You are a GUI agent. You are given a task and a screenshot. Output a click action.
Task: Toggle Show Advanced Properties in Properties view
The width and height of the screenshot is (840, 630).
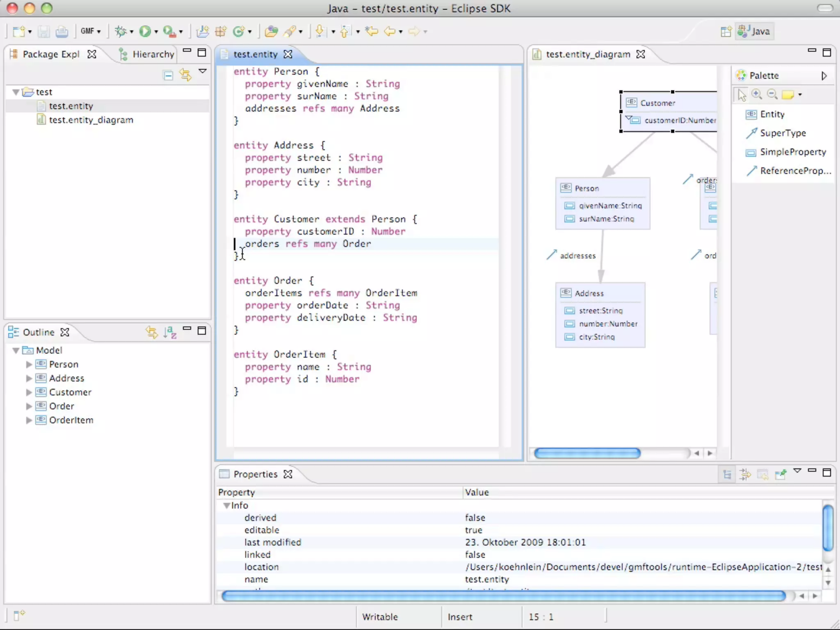745,475
